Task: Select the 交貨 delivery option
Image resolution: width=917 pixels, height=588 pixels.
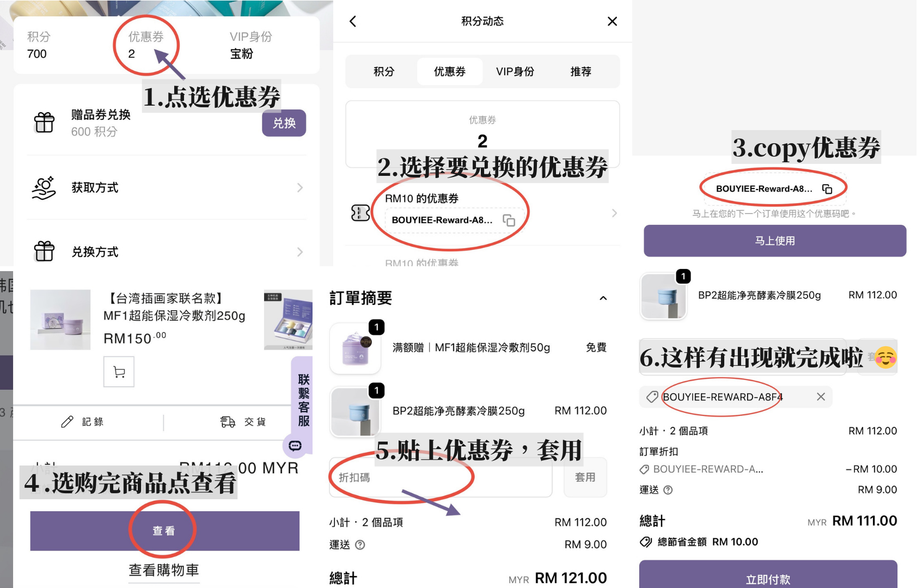Action: [x=243, y=422]
